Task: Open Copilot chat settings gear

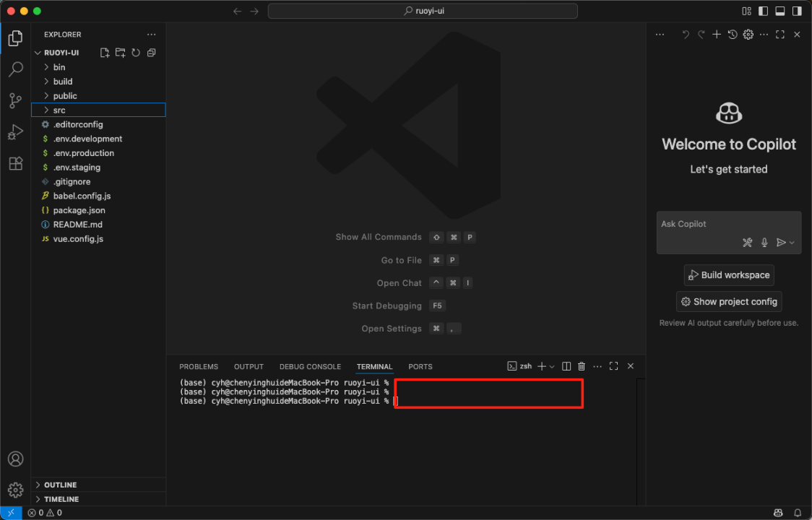Action: pos(748,35)
